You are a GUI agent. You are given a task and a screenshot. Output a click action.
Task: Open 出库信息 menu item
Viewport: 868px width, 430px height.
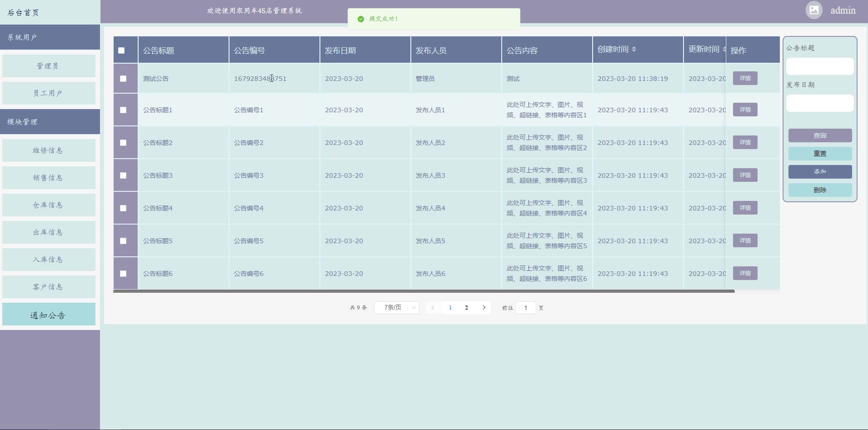pyautogui.click(x=49, y=232)
